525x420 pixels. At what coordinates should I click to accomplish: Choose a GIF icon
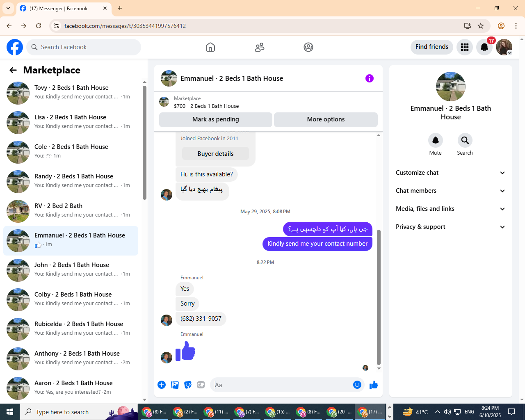click(201, 385)
